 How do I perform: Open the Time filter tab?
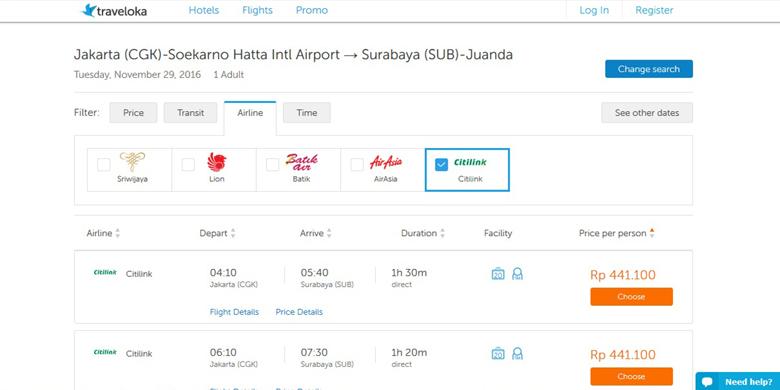click(307, 113)
